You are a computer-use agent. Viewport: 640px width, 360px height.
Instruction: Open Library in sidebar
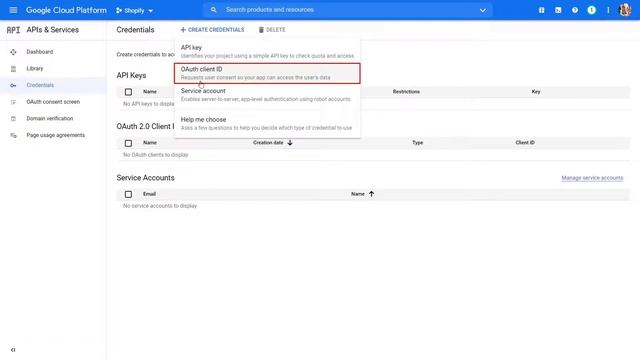pos(35,69)
